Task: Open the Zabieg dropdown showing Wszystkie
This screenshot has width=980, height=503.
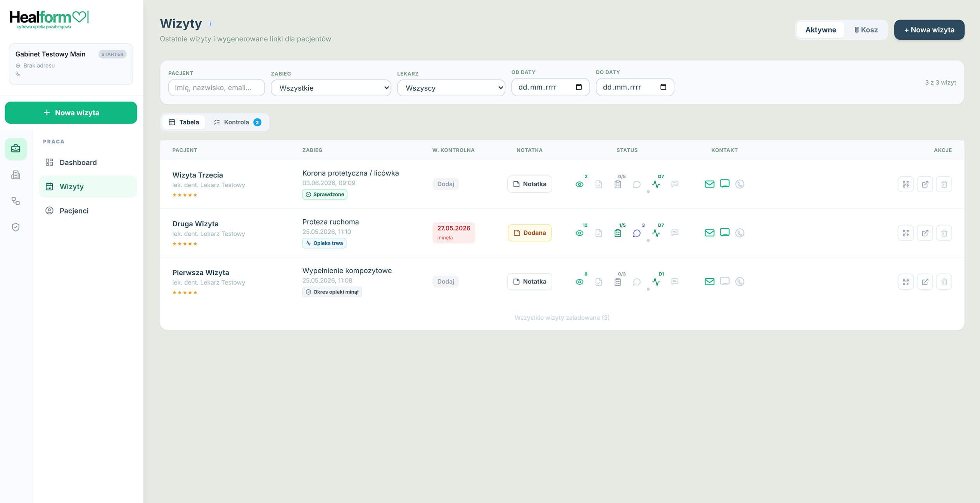Action: (x=331, y=88)
